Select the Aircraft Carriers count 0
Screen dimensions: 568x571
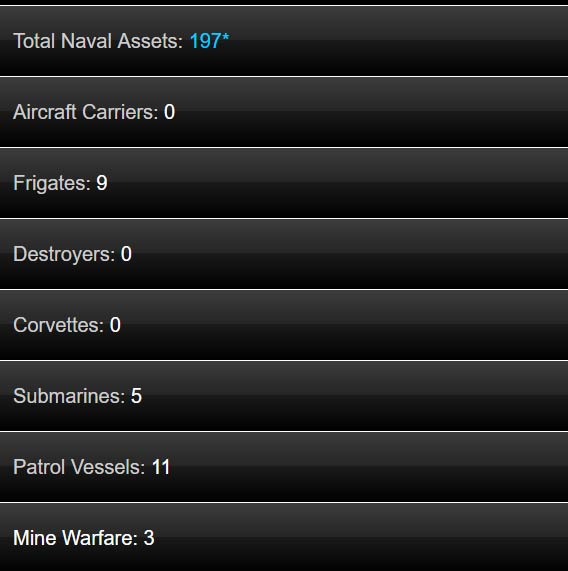pos(169,112)
